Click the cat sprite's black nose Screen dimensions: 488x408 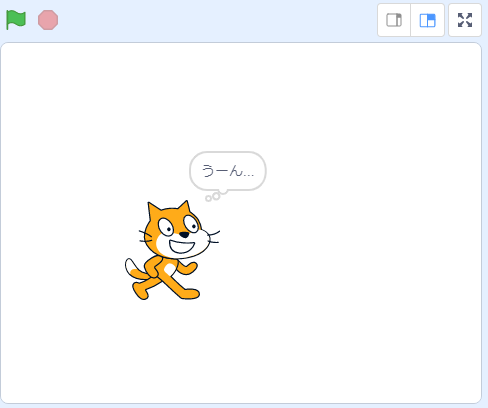184,235
